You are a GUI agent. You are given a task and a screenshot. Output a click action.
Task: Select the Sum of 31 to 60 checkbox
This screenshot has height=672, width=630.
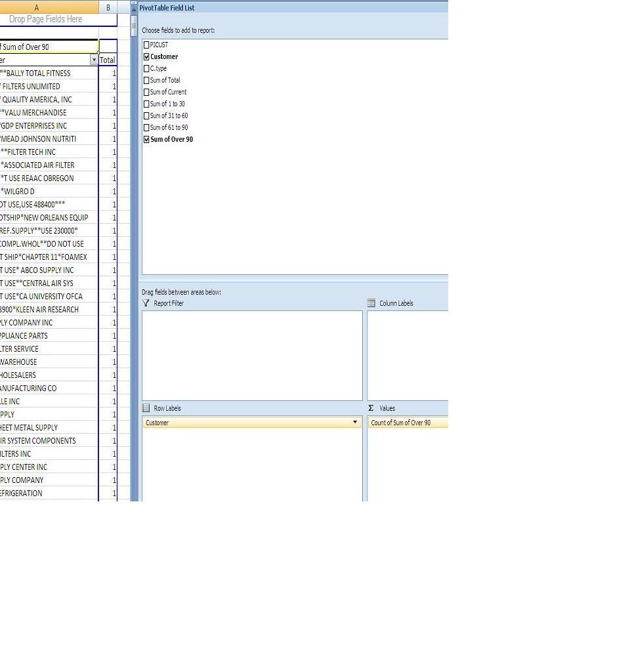tap(146, 115)
